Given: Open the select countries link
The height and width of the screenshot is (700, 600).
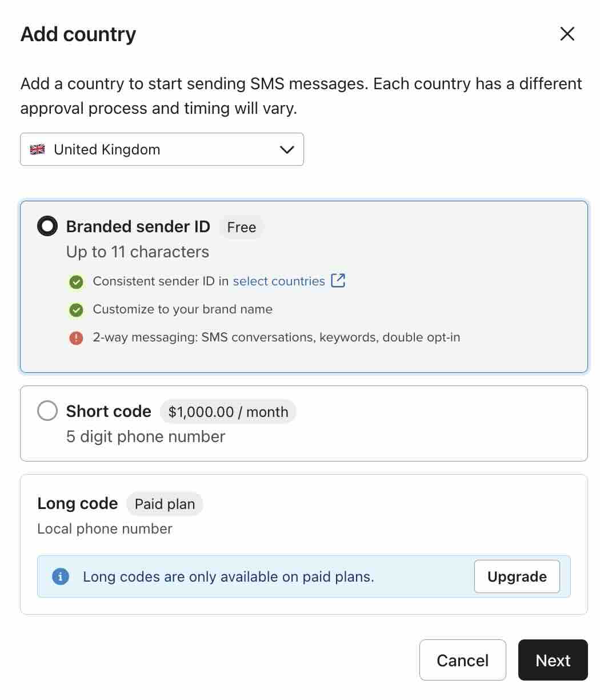Looking at the screenshot, I should coord(279,281).
